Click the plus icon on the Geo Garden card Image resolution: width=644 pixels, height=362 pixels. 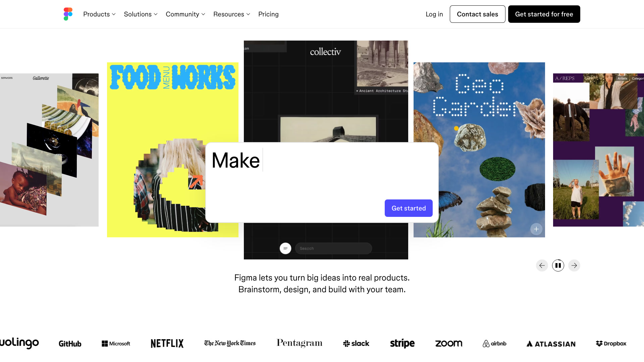(536, 229)
